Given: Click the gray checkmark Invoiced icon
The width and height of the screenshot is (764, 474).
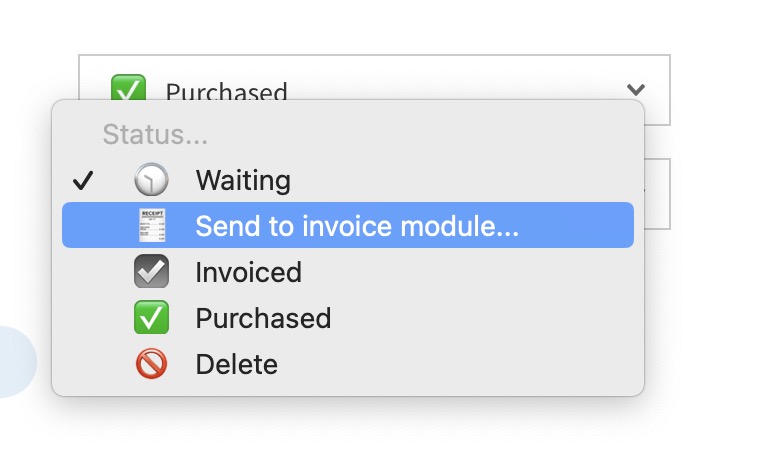Looking at the screenshot, I should pos(152,272).
